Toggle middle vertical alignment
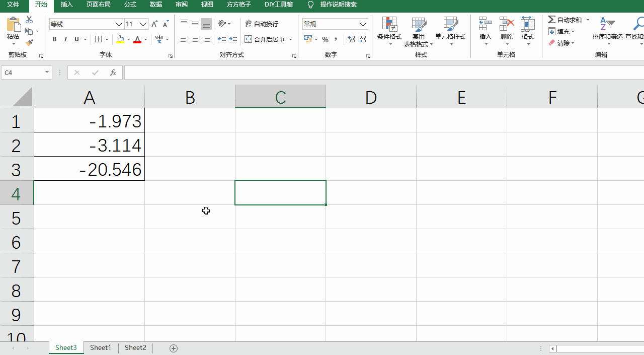 tap(195, 24)
